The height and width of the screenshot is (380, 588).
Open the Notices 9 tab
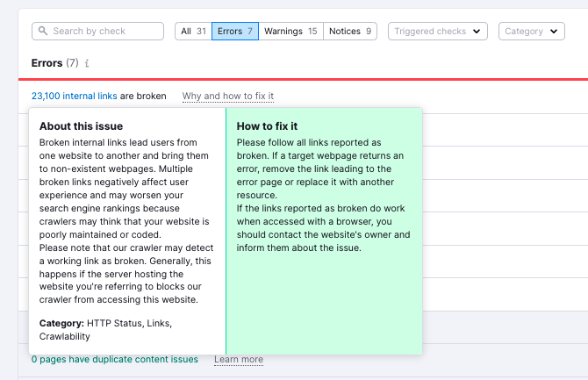tap(349, 32)
